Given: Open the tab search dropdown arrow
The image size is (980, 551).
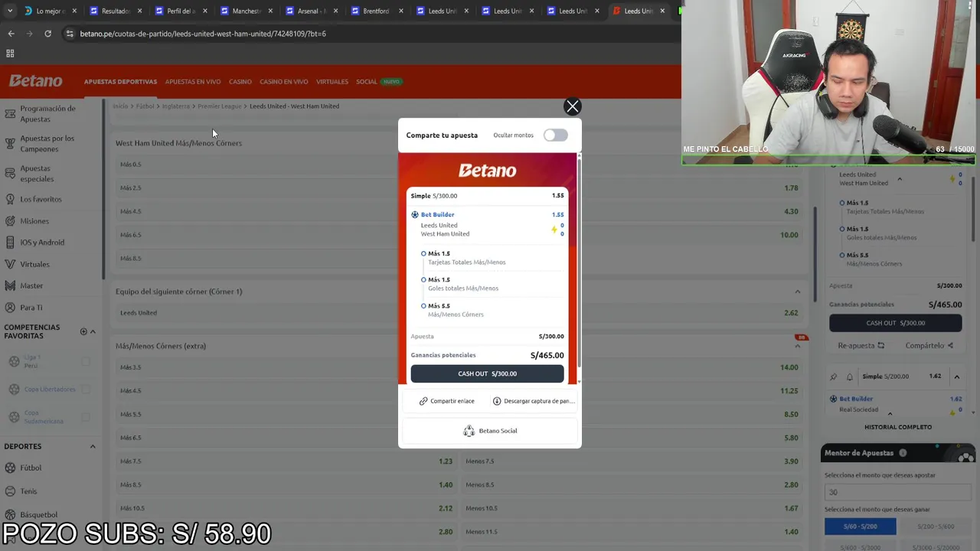Looking at the screenshot, I should tap(9, 11).
